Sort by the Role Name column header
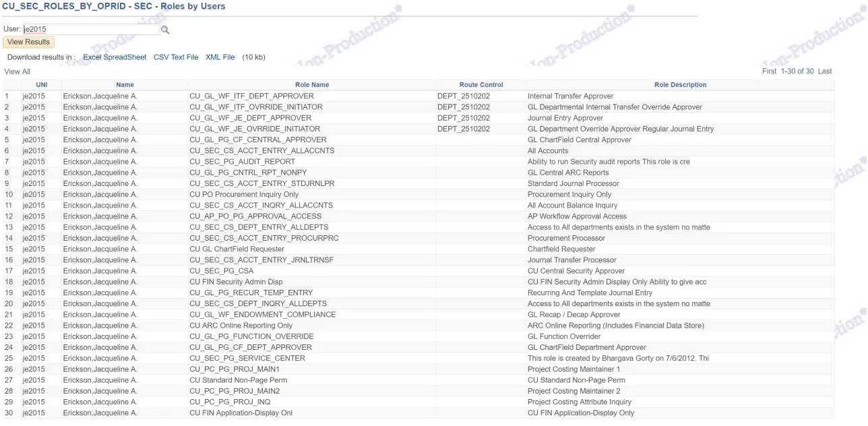 point(312,85)
